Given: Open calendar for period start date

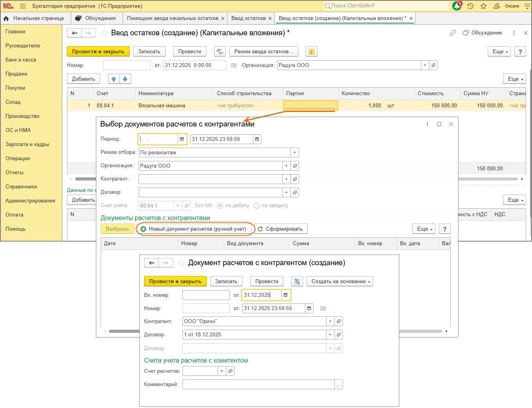Looking at the screenshot, I should 182,139.
